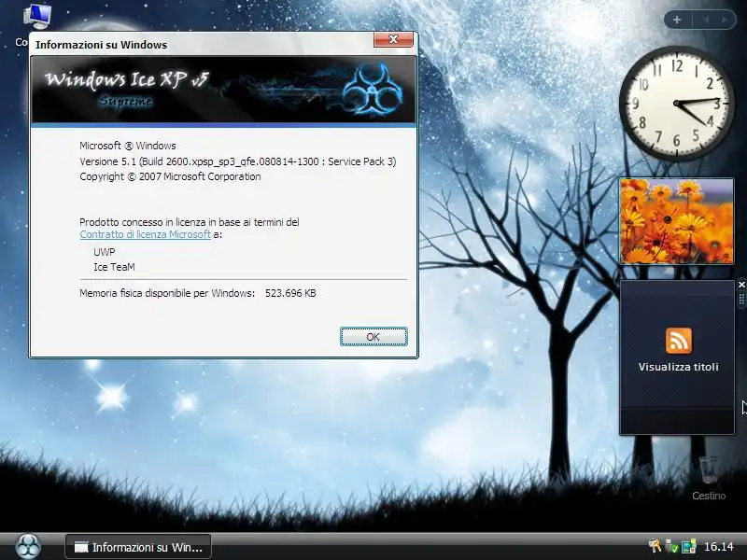The width and height of the screenshot is (747, 560).
Task: Click the 'Informazioni su Windows' title bar
Action: click(x=203, y=44)
